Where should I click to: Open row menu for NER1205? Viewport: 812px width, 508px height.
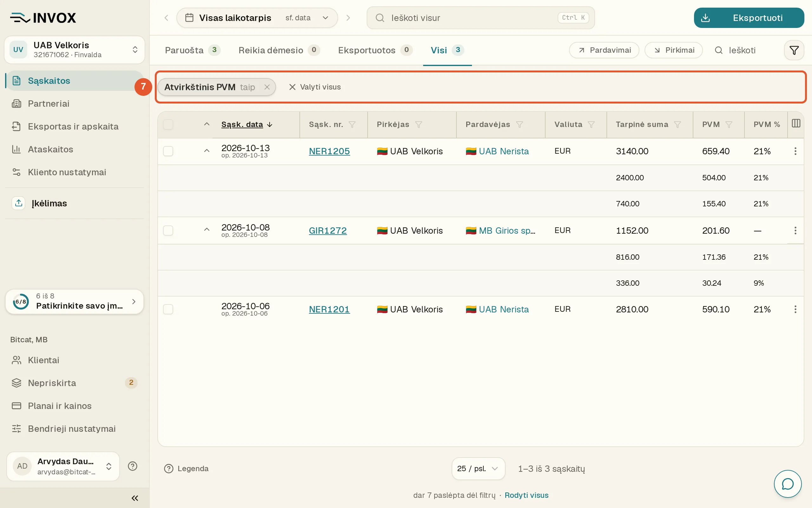(x=795, y=151)
